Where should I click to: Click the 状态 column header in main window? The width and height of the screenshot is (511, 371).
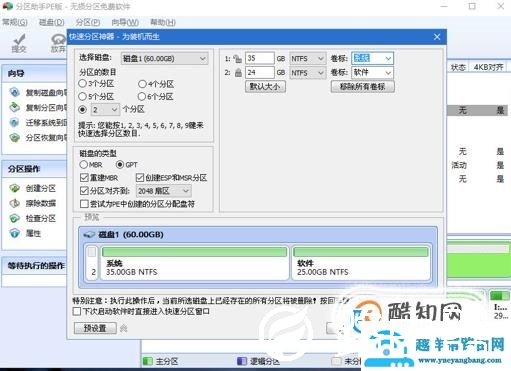click(x=458, y=67)
